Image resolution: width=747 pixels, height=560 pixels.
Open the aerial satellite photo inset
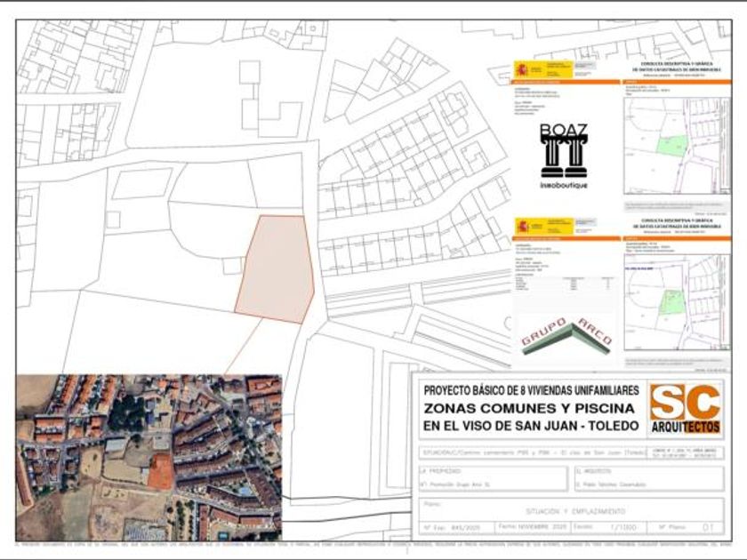click(x=149, y=457)
